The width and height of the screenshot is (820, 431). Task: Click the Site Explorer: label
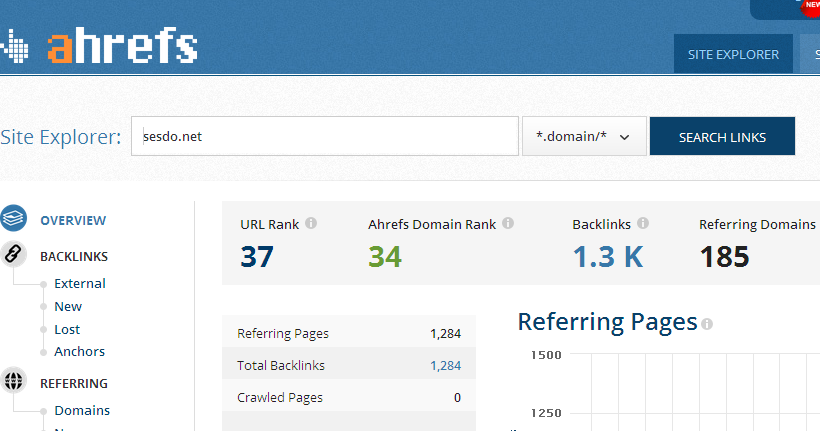click(x=61, y=137)
